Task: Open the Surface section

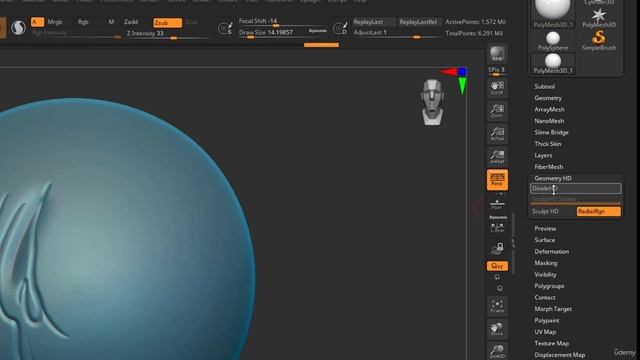Action: coord(544,240)
